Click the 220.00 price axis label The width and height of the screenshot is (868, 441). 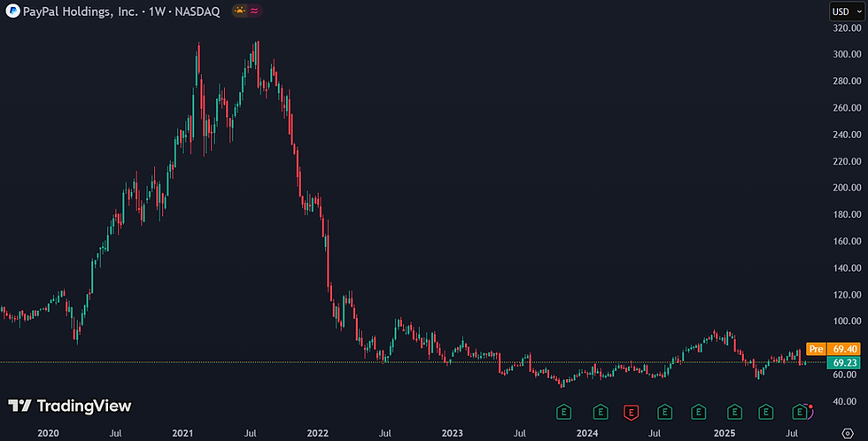click(x=847, y=161)
